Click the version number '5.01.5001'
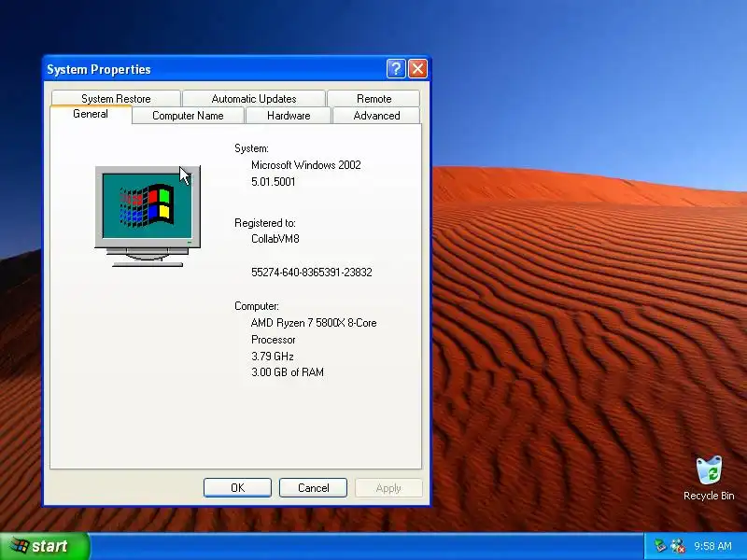 point(273,182)
